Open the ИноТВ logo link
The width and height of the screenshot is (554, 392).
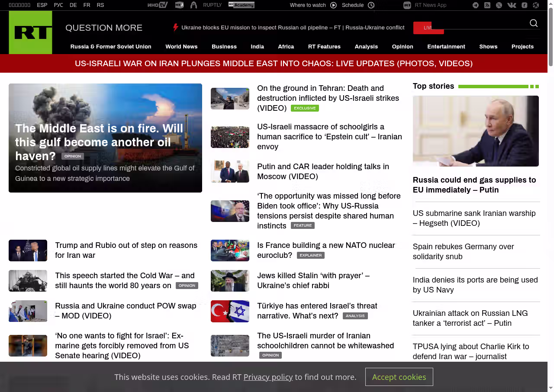coord(158,5)
